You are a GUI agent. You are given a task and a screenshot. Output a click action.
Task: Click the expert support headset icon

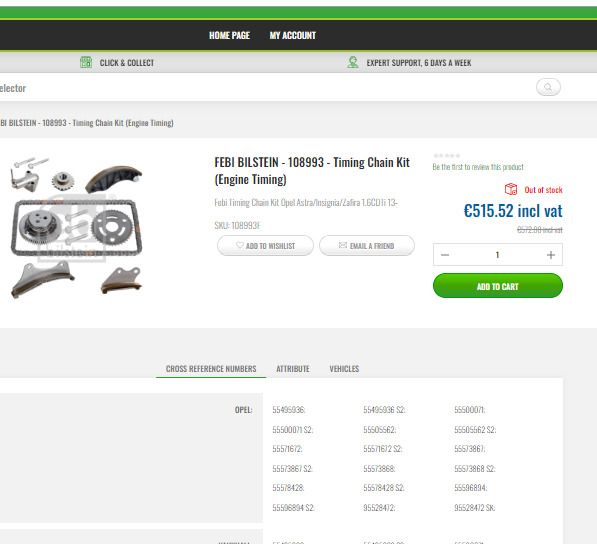353,62
